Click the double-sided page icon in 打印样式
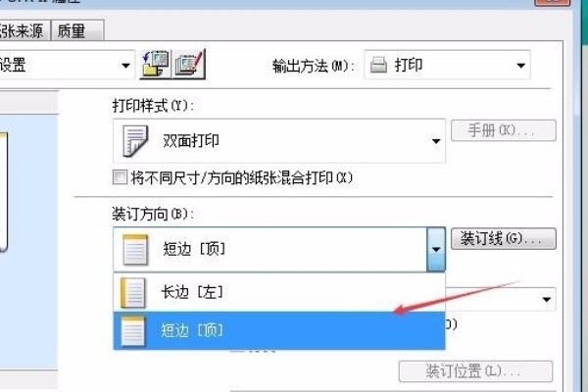This screenshot has width=588, height=392. point(135,141)
